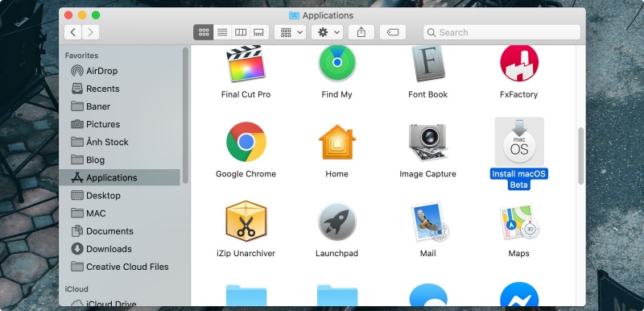Click the Install macOS Beta icon
Viewport: 644px width, 311px height.
[519, 142]
